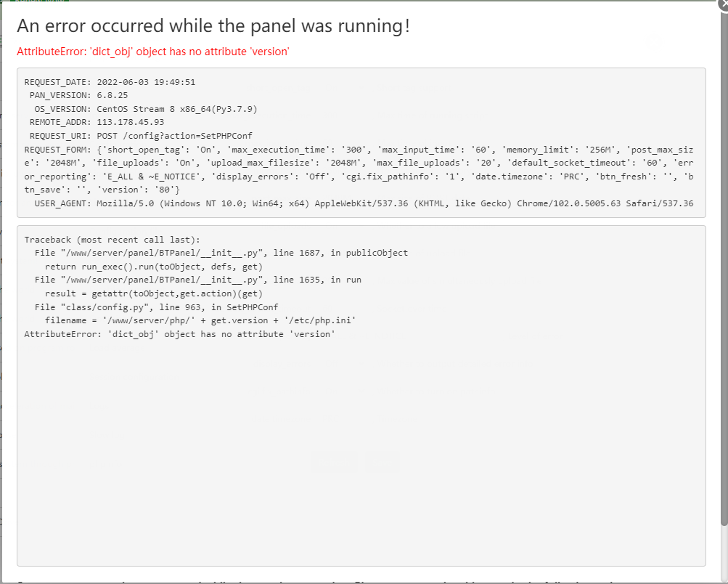Click the REQUEST_FORM first line
This screenshot has height=584, width=728.
359,149
